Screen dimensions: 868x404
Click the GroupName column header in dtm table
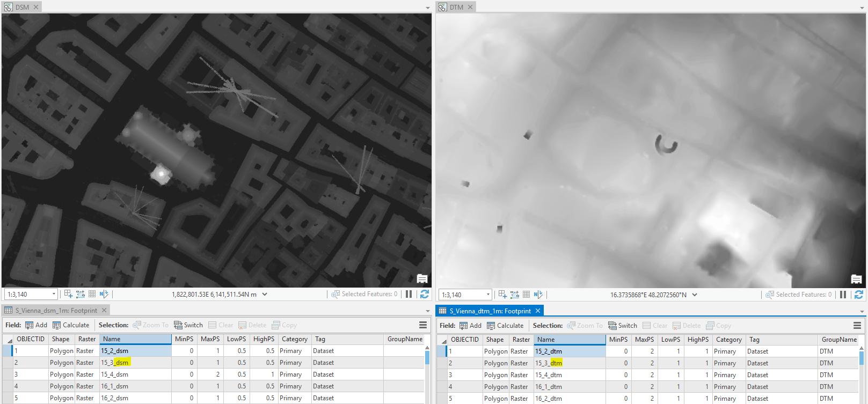point(839,340)
